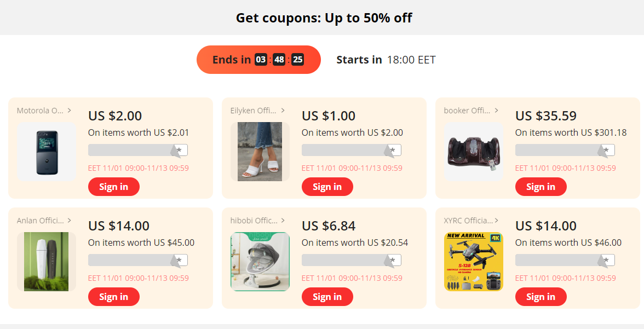The height and width of the screenshot is (329, 644).
Task: Sign in for the US $35.59 booker coupon
Action: tap(541, 187)
